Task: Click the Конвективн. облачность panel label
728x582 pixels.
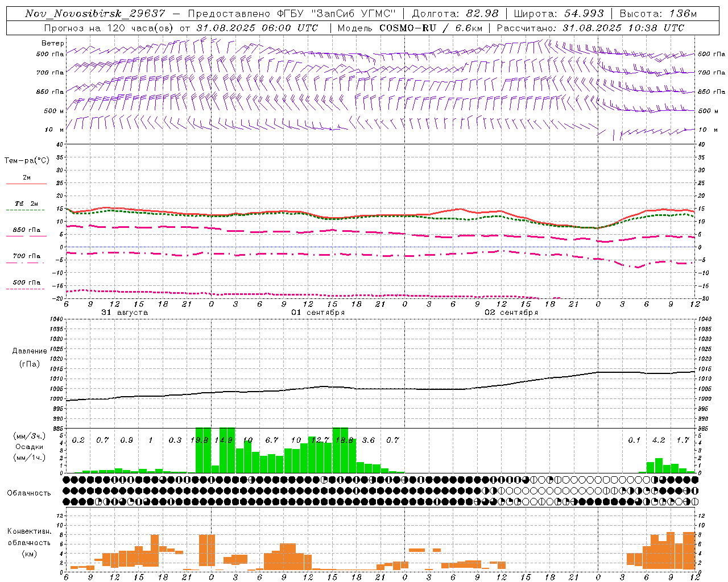Action: click(x=29, y=537)
